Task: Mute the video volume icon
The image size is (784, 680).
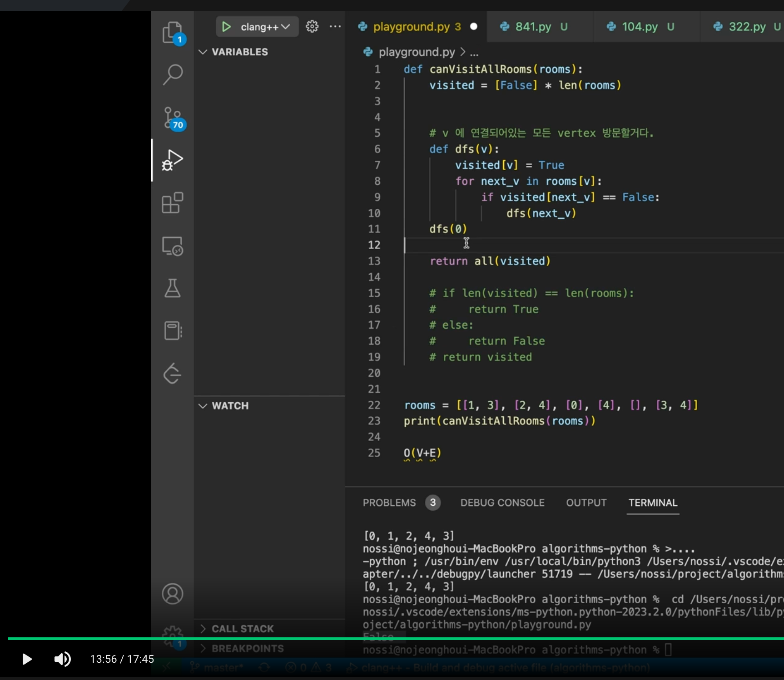Action: [63, 659]
